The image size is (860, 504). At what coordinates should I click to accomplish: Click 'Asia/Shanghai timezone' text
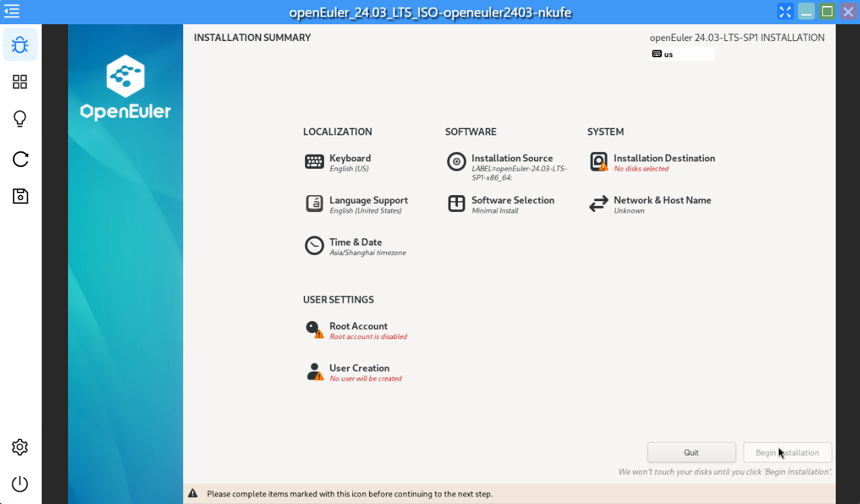(x=368, y=253)
